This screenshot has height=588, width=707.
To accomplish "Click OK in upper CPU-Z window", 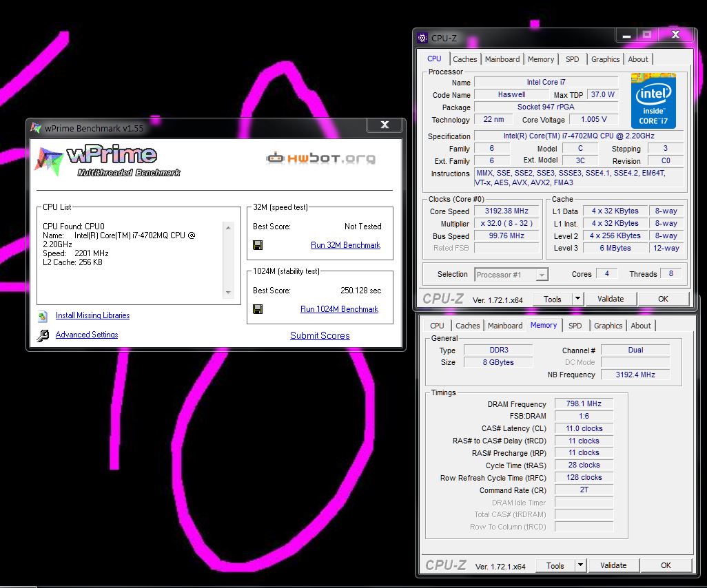I will pyautogui.click(x=663, y=299).
